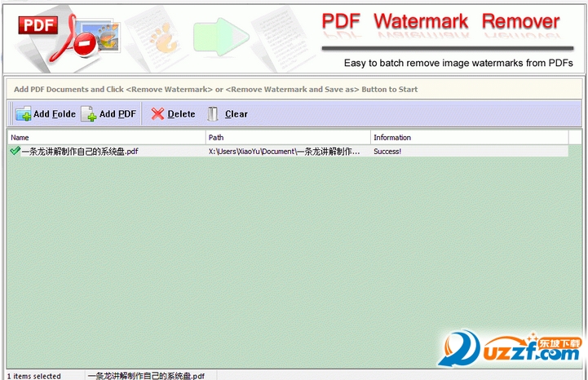Click the filename shown in status bar
The height and width of the screenshot is (380, 588).
pyautogui.click(x=146, y=376)
